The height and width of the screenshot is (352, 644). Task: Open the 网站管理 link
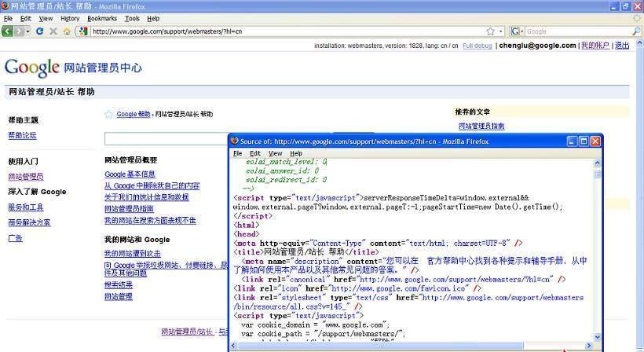tap(119, 296)
